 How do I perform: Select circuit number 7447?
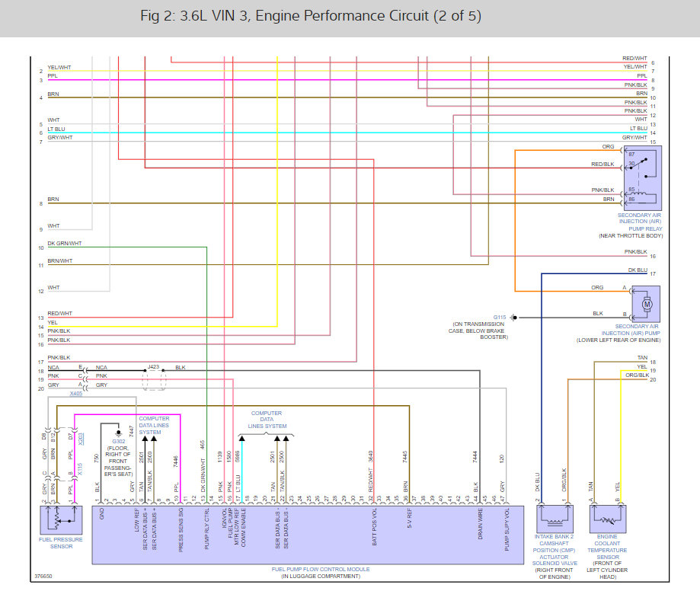pos(131,431)
